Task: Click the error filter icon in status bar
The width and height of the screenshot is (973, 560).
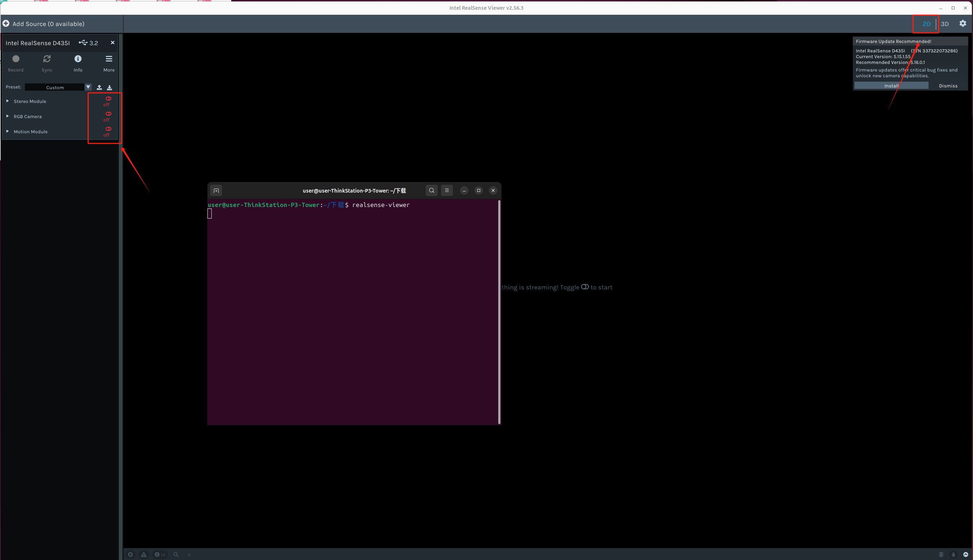Action: 130,554
